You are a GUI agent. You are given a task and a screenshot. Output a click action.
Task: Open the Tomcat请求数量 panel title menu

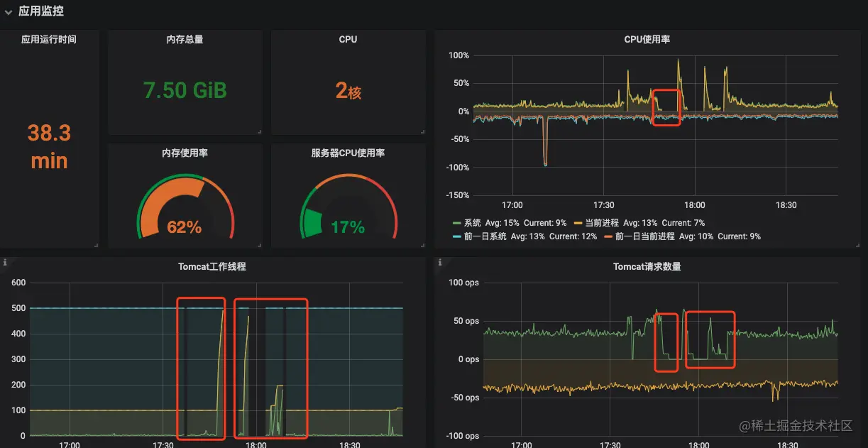point(647,267)
